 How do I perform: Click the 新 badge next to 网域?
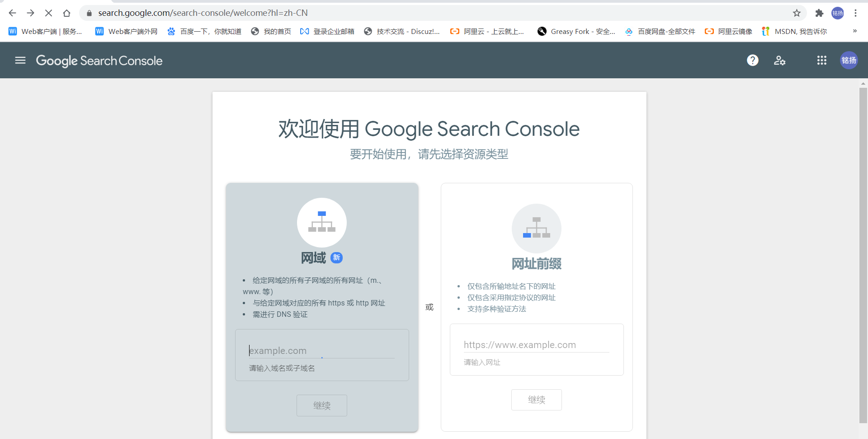[x=337, y=258]
